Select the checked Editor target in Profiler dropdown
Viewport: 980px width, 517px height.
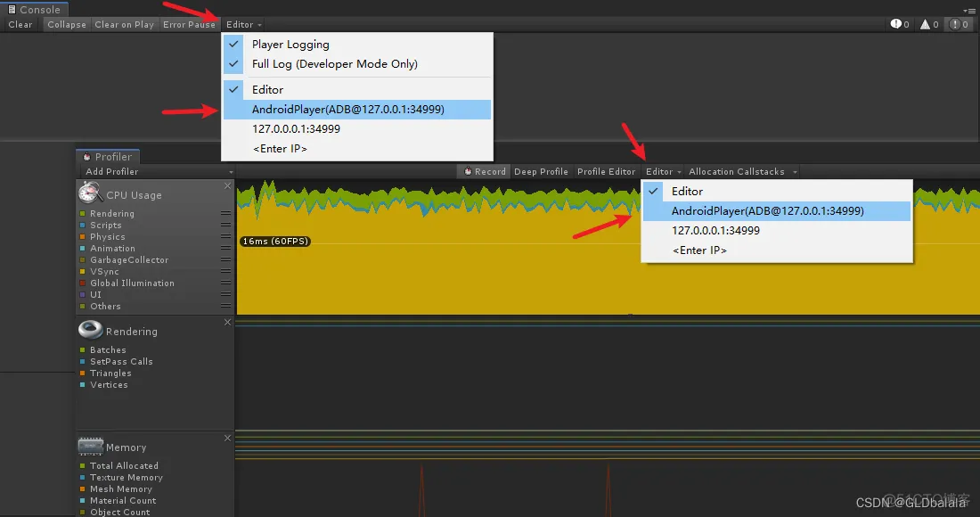point(776,192)
